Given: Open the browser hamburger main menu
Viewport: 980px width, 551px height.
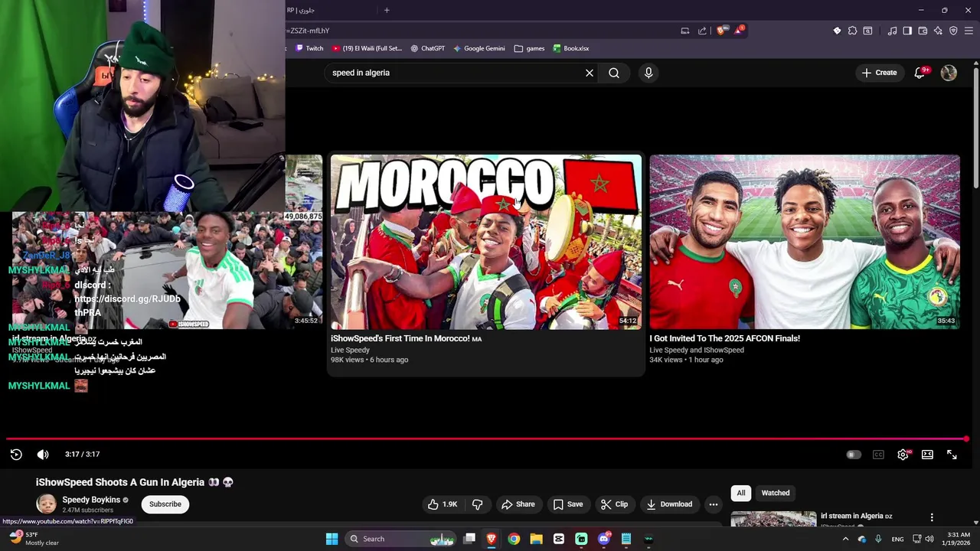Looking at the screenshot, I should point(969,31).
